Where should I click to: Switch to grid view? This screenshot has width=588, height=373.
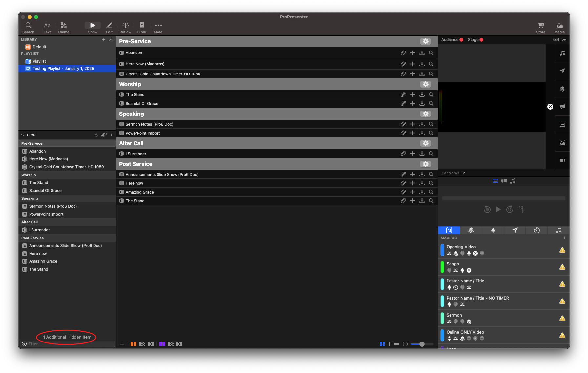click(x=382, y=344)
